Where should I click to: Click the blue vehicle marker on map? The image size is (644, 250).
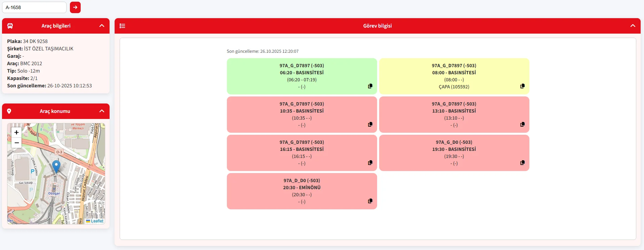pyautogui.click(x=56, y=166)
